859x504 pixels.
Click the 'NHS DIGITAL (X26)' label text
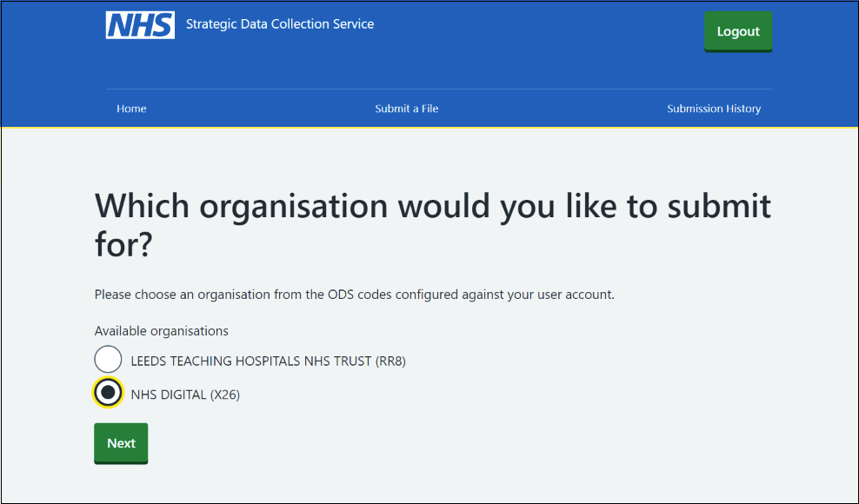click(x=185, y=395)
